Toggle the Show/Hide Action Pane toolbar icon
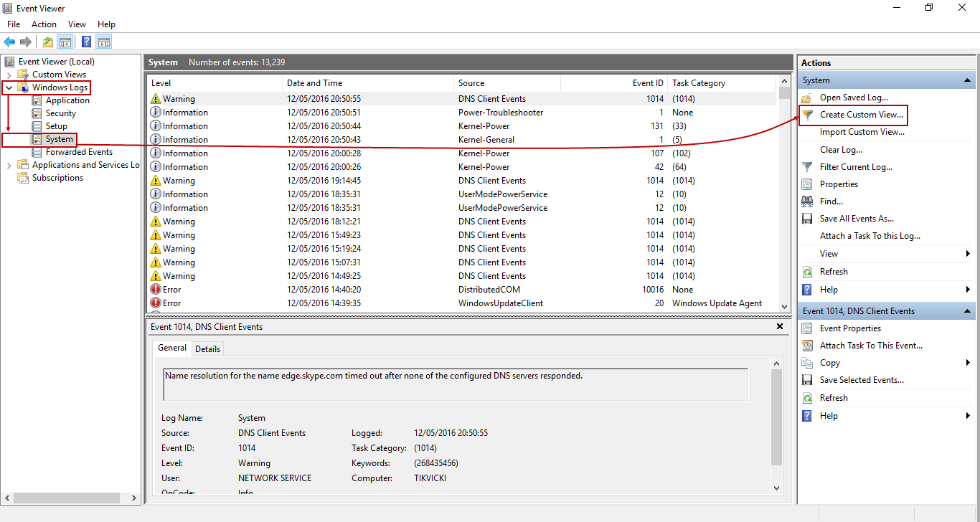 point(104,42)
